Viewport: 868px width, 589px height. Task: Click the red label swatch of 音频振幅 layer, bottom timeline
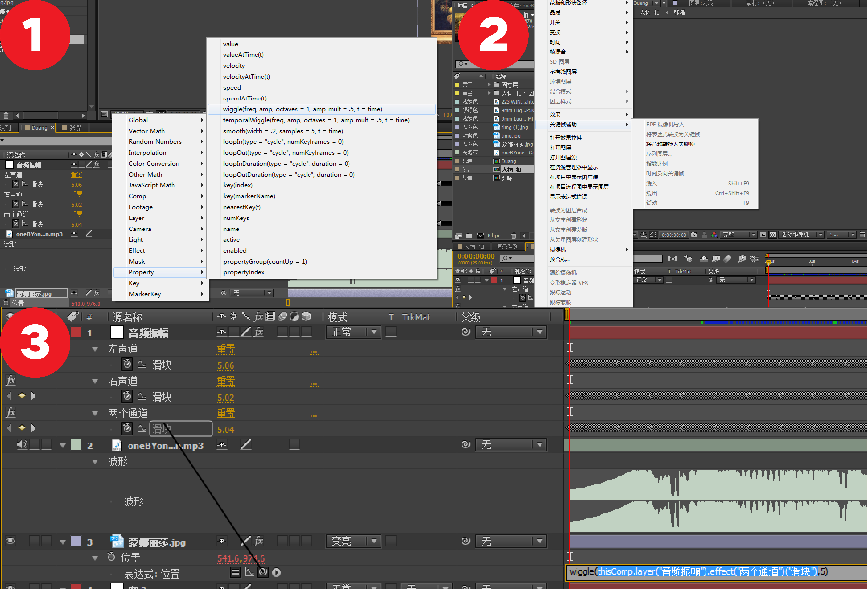click(x=76, y=332)
